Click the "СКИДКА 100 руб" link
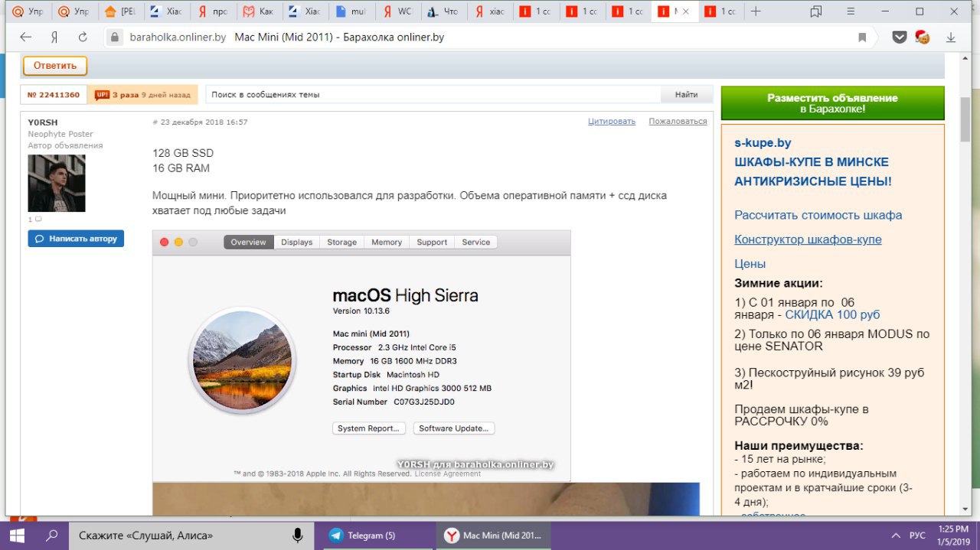Image resolution: width=980 pixels, height=550 pixels. tap(832, 314)
